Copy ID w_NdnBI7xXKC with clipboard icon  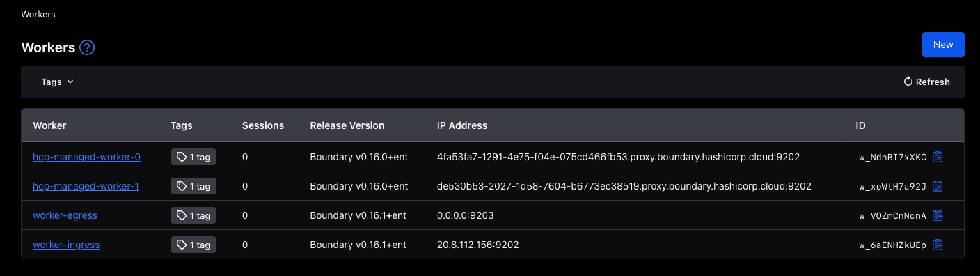point(938,157)
